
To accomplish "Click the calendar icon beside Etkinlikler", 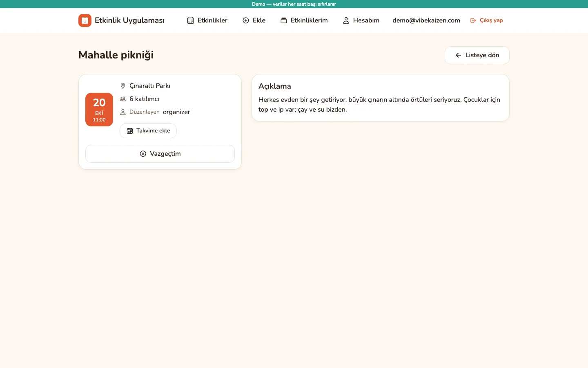I will coord(191,20).
